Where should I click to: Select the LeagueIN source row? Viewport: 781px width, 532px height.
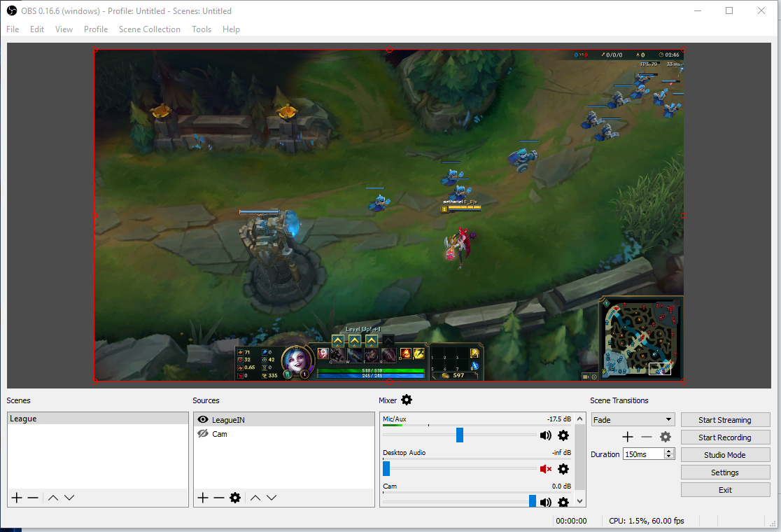[284, 419]
